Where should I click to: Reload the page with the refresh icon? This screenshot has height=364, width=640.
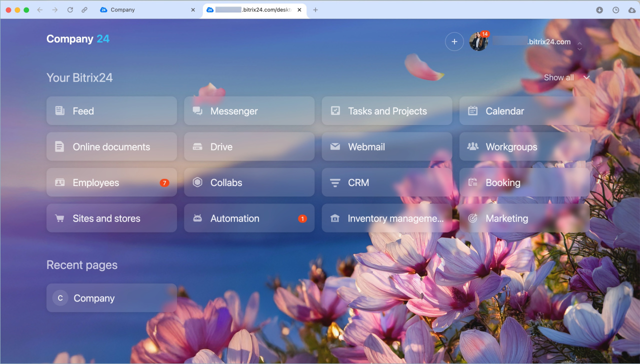click(70, 9)
